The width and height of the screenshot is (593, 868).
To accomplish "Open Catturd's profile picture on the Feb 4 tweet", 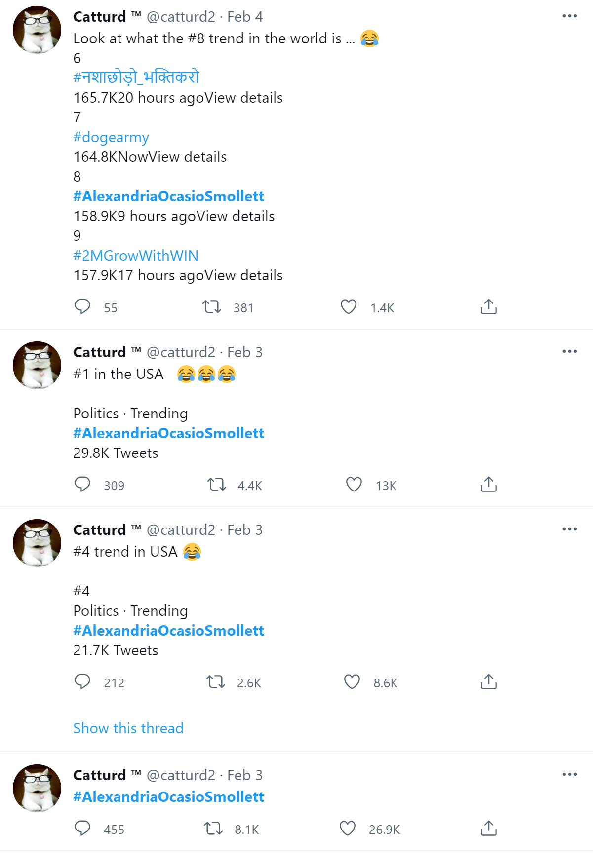I will [37, 30].
